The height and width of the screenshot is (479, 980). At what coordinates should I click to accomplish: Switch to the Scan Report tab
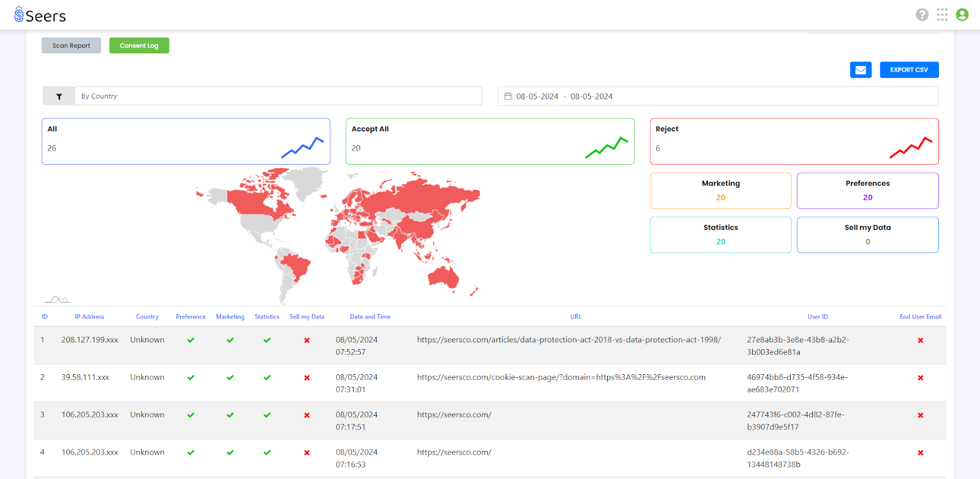pyautogui.click(x=71, y=45)
